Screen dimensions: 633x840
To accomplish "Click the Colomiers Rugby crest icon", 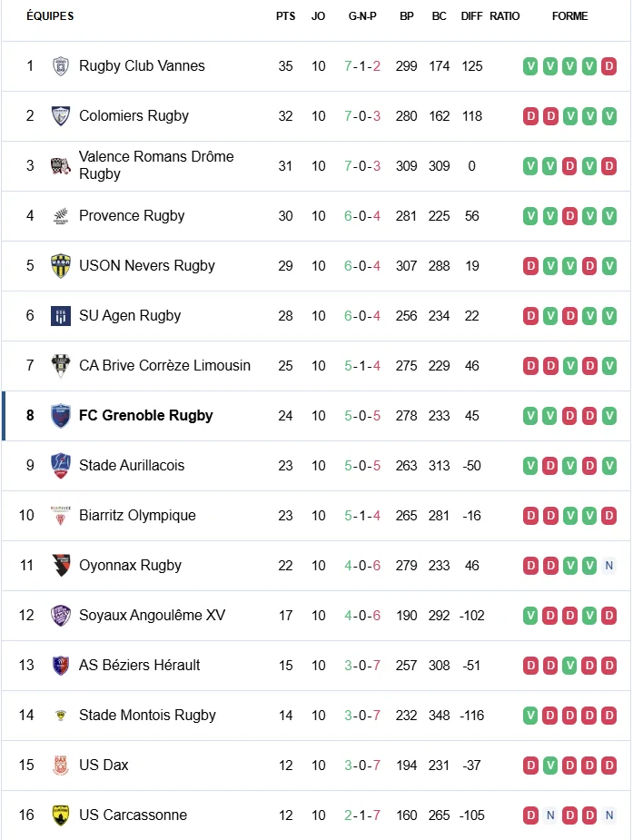I will [x=61, y=116].
